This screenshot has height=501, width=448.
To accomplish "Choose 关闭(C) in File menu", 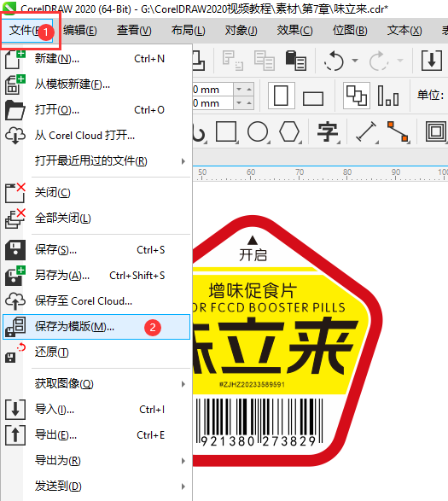I will (x=96, y=193).
